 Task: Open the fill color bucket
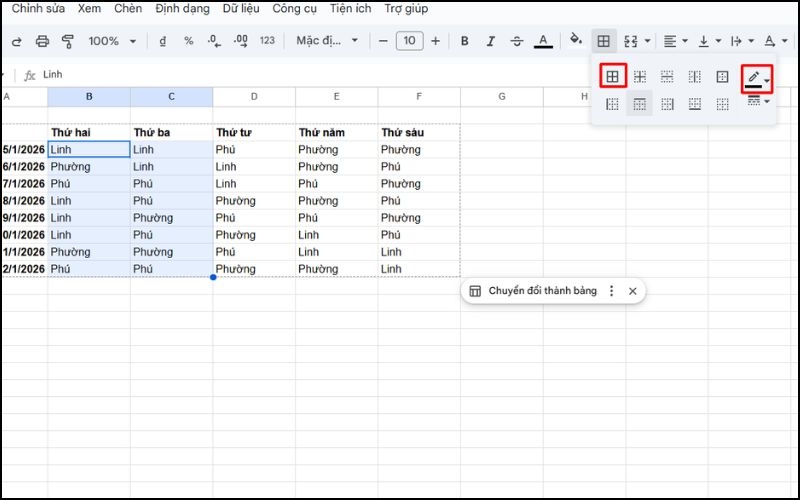pos(576,41)
